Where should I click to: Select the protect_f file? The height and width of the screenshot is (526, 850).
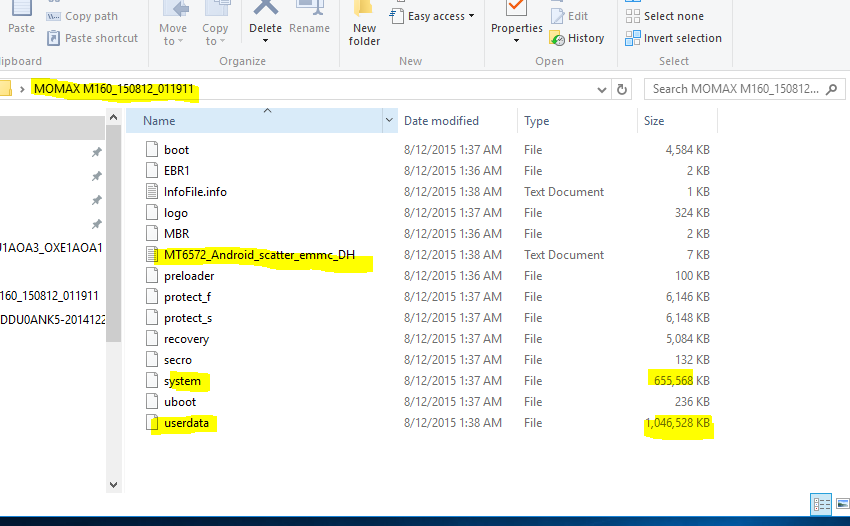click(188, 297)
